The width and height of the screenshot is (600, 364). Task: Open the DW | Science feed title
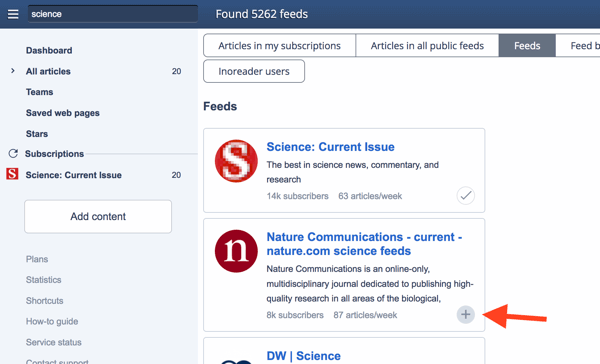tap(303, 356)
